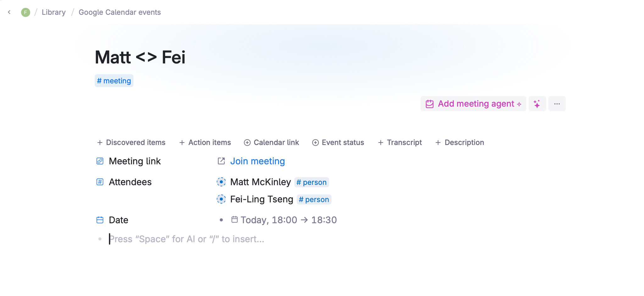This screenshot has height=296, width=644.
Task: Click the empty node placeholder input
Action: 186,239
